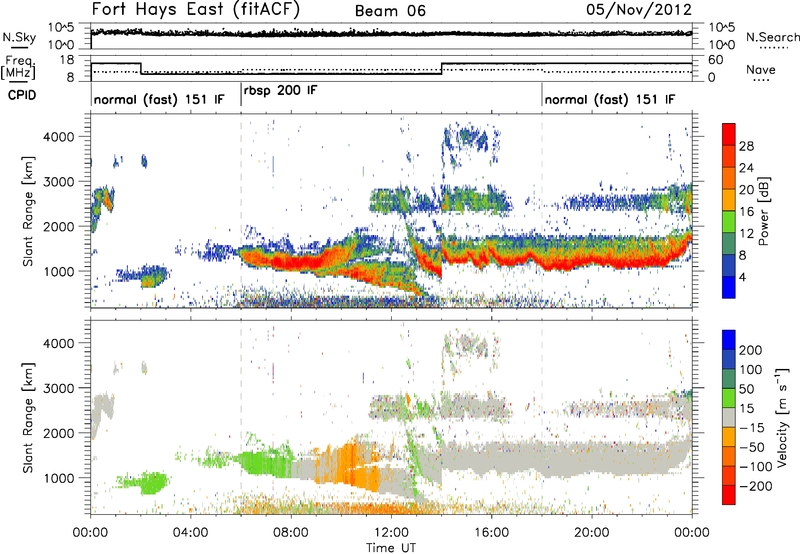800x554 pixels.
Task: Click the "Time UT" axis title
Action: coord(391,548)
